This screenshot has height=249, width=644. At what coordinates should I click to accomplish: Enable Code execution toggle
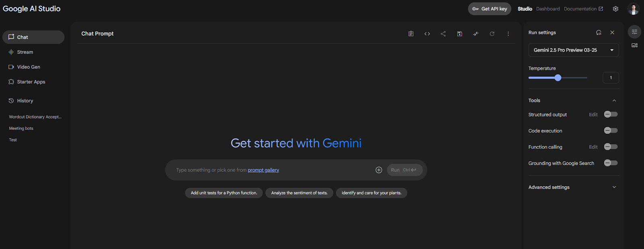[611, 131]
